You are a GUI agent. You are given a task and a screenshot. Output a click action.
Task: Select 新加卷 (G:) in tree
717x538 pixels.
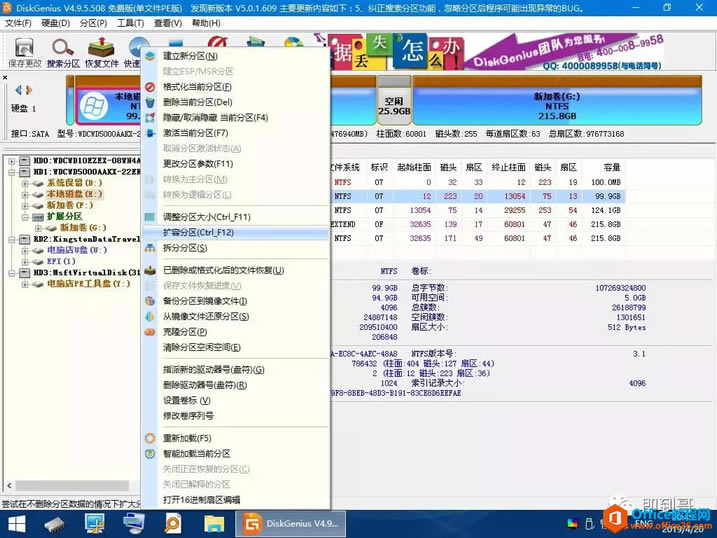pyautogui.click(x=83, y=228)
